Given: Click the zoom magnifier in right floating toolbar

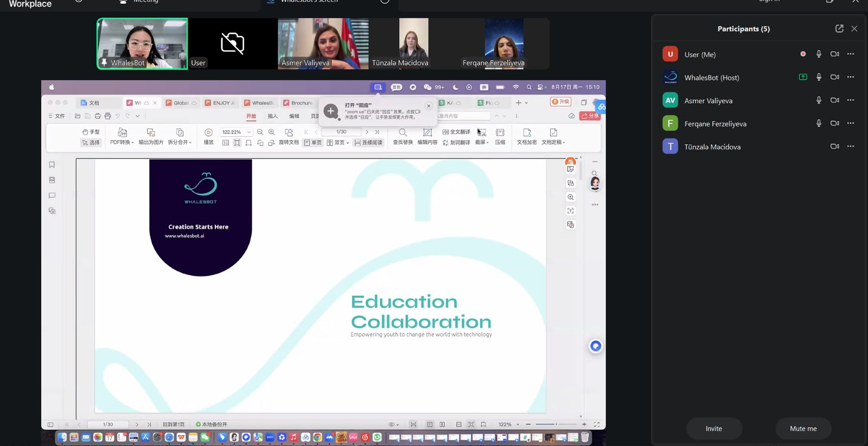Looking at the screenshot, I should pyautogui.click(x=571, y=197).
